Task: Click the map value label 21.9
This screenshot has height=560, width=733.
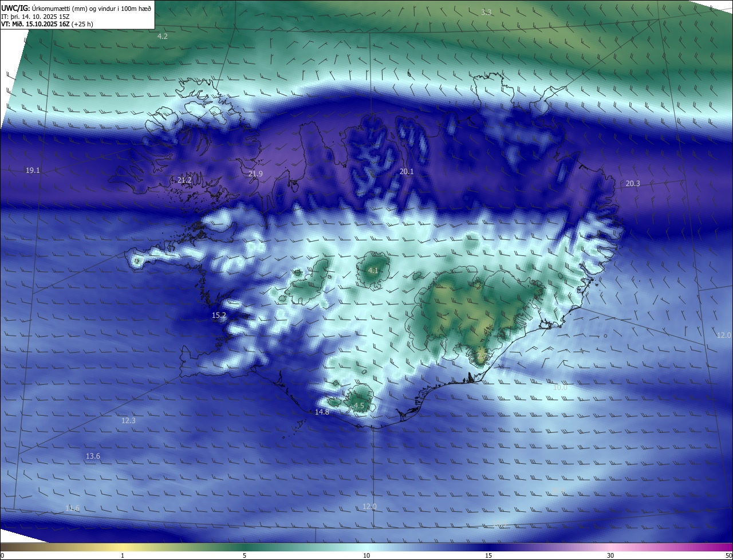Action: tap(255, 173)
